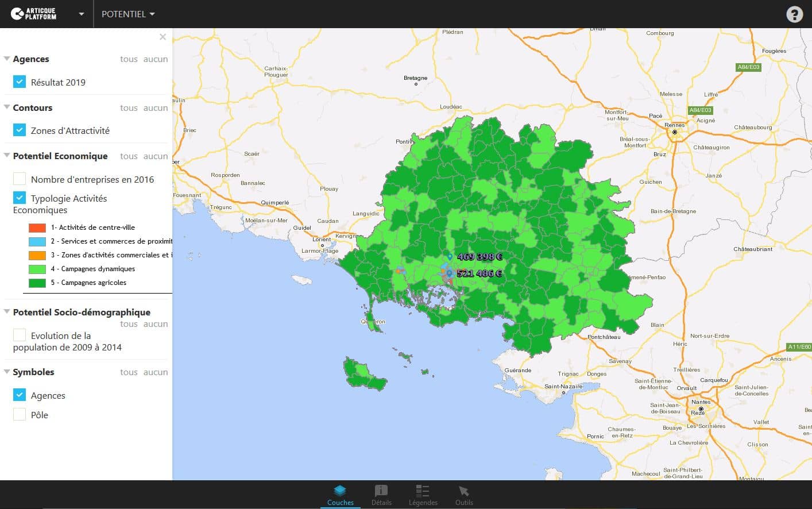Image resolution: width=812 pixels, height=509 pixels.
Task: Click the Bretagne region label
Action: pyautogui.click(x=415, y=78)
